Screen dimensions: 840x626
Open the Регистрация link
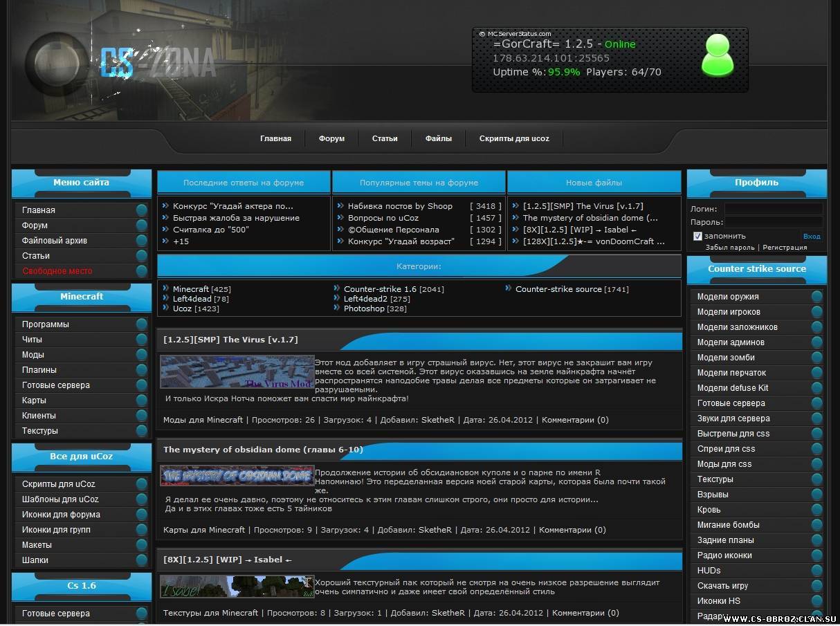[x=785, y=247]
